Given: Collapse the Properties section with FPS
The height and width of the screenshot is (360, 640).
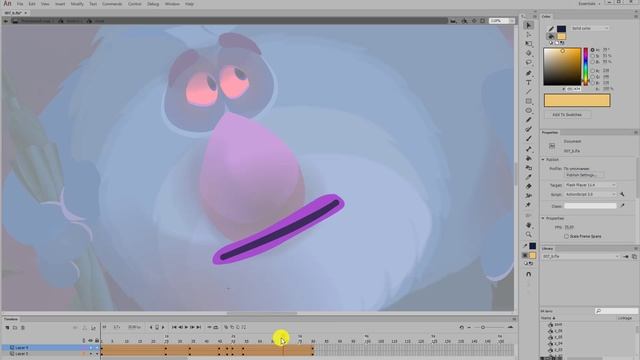Looking at the screenshot, I should [x=543, y=218].
